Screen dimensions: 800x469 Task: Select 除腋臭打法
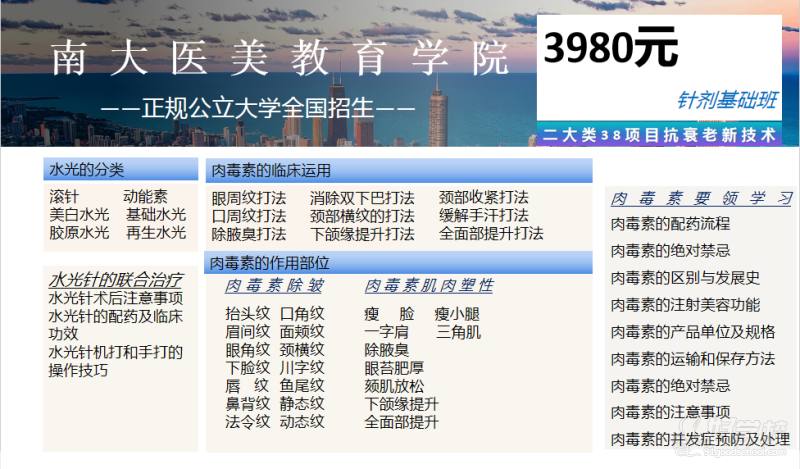coord(249,234)
